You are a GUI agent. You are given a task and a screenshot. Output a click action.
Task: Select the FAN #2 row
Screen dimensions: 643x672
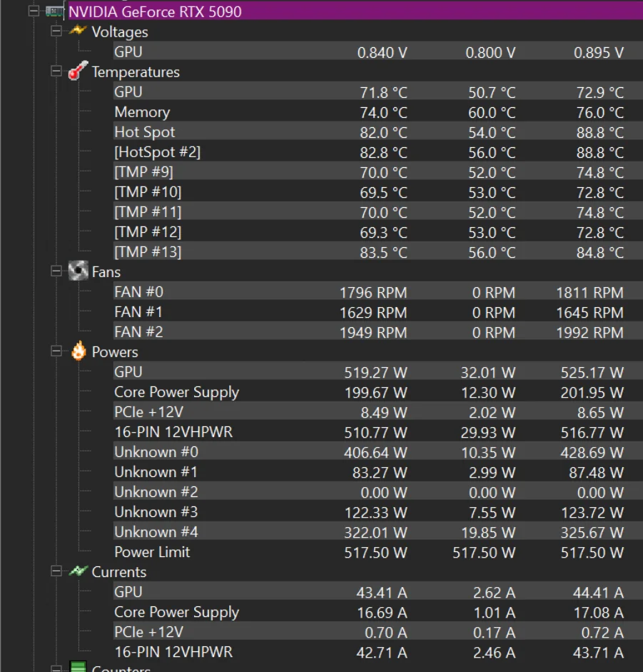[x=378, y=331]
